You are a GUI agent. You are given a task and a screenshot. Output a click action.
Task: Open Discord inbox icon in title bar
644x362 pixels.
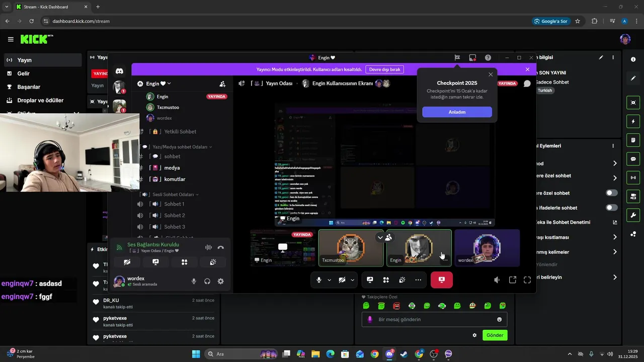coord(472,57)
